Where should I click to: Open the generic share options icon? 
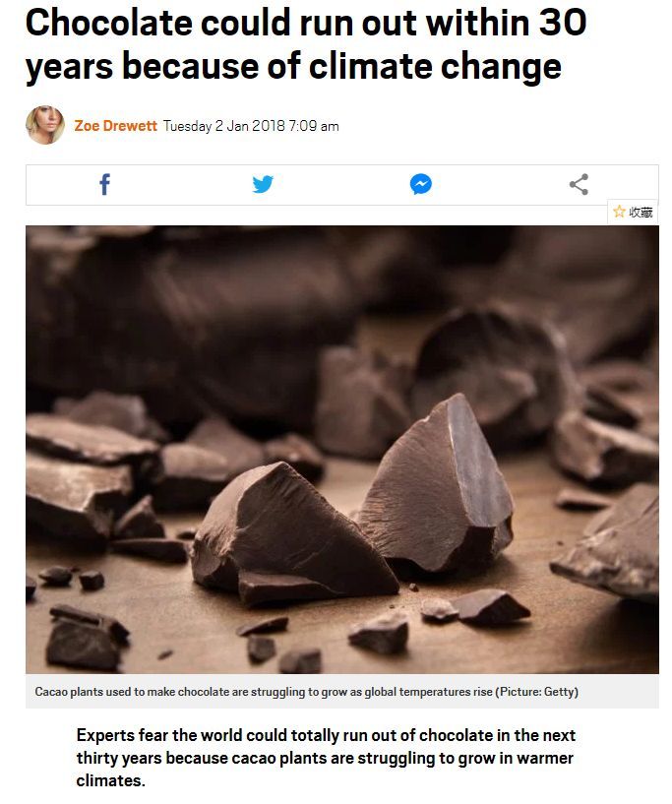tap(579, 184)
